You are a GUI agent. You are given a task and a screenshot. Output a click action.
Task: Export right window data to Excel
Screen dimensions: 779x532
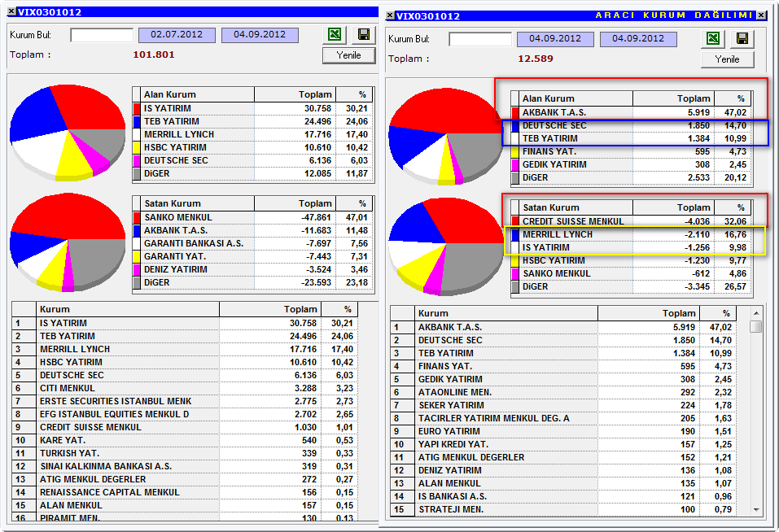713,38
